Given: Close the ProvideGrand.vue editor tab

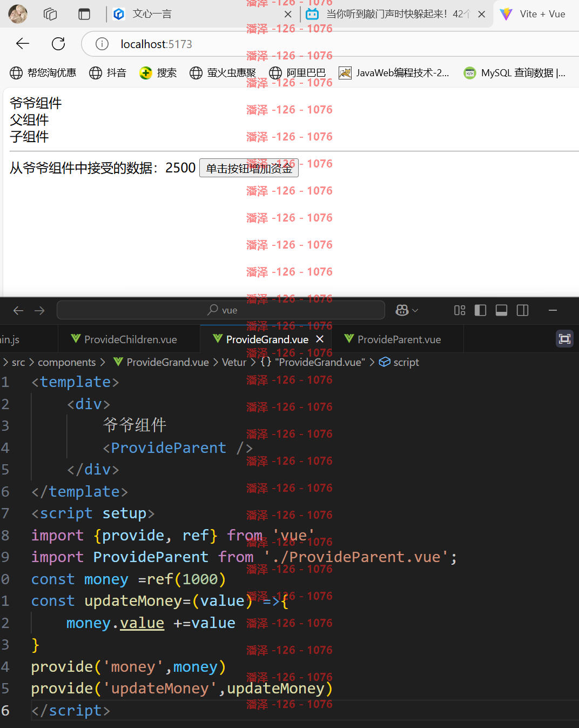Looking at the screenshot, I should coord(320,339).
